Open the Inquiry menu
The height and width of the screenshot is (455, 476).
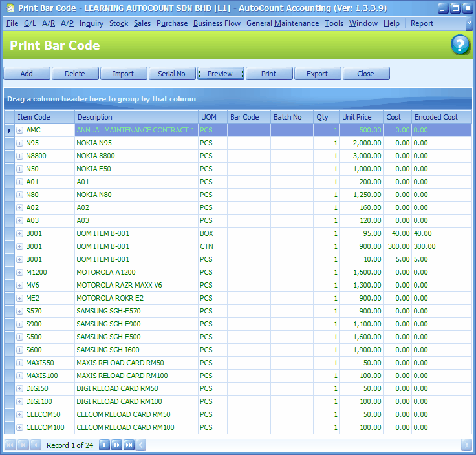(x=91, y=23)
